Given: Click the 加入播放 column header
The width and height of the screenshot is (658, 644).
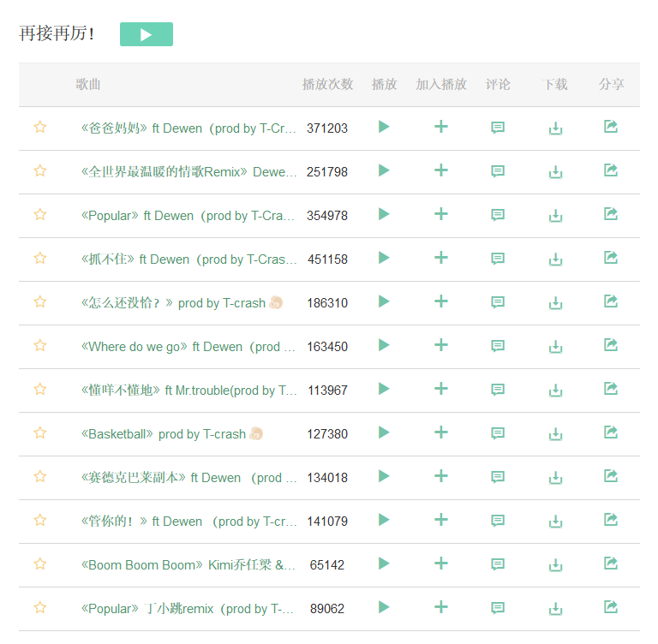Looking at the screenshot, I should pyautogui.click(x=441, y=84).
